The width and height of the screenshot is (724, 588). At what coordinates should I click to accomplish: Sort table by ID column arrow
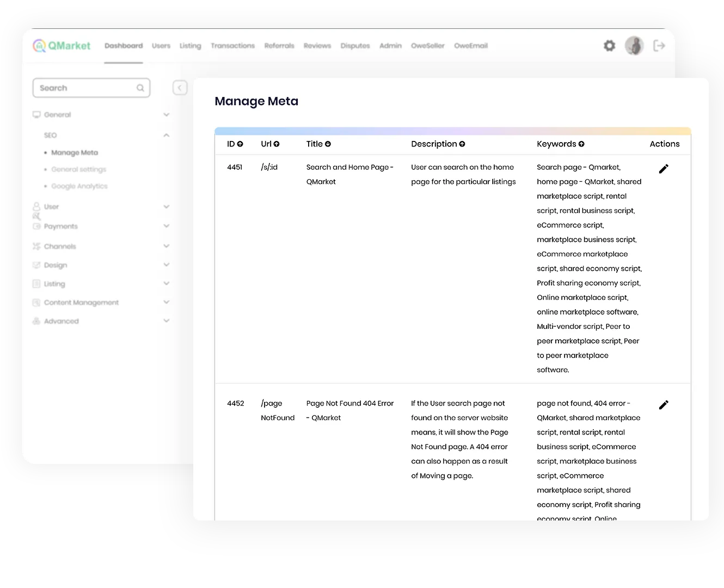coord(240,144)
